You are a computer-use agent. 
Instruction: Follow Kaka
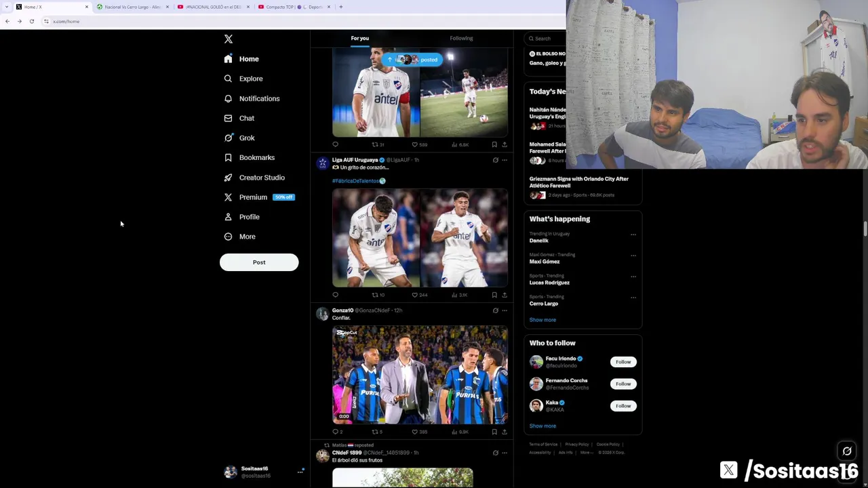tap(623, 406)
